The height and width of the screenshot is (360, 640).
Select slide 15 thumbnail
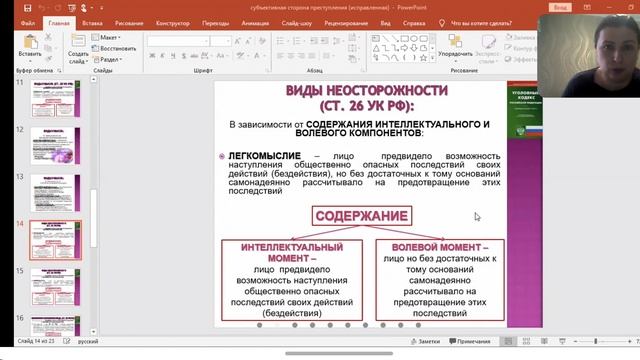point(56,287)
